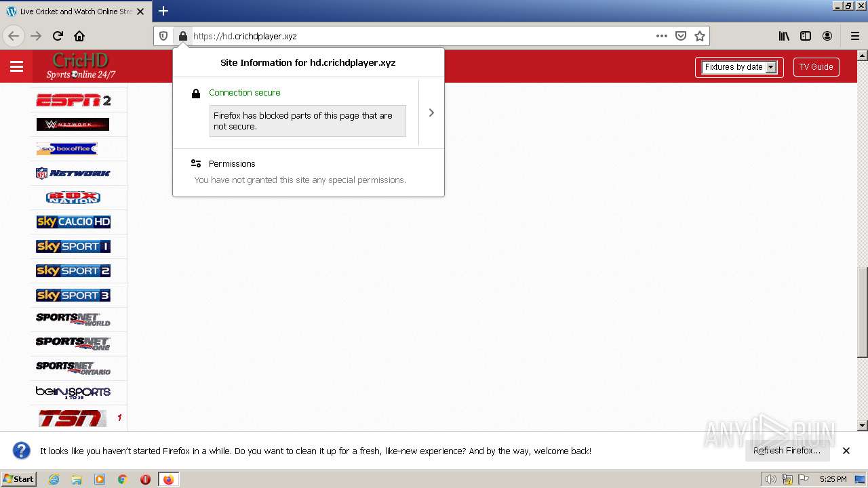868x488 pixels.
Task: Go back with the browser back arrow
Action: point(14,36)
